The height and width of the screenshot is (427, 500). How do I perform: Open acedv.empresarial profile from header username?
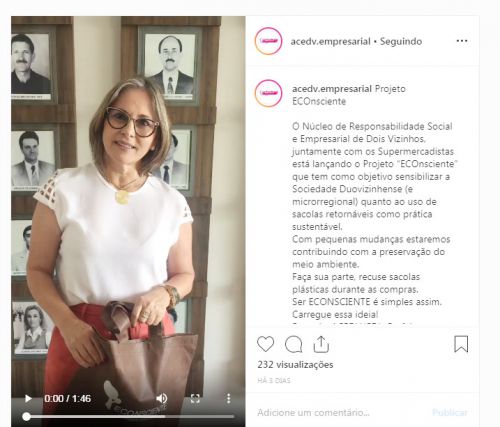click(330, 41)
